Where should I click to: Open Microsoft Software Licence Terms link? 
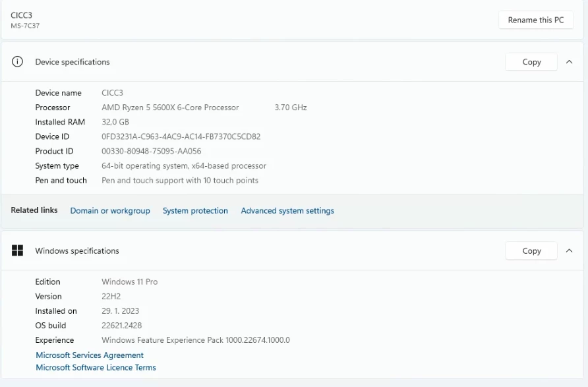96,367
